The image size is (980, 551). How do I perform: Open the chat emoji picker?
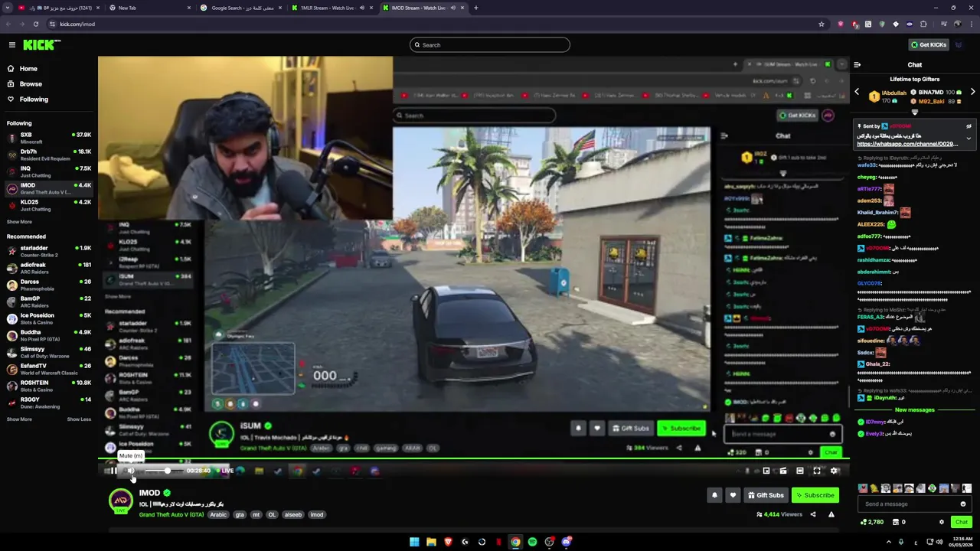963,504
